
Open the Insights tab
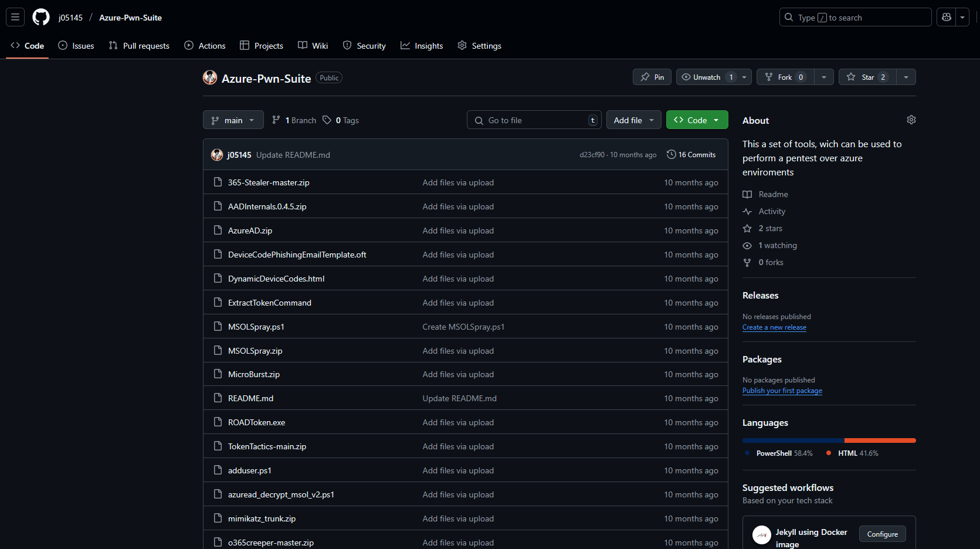tap(422, 45)
